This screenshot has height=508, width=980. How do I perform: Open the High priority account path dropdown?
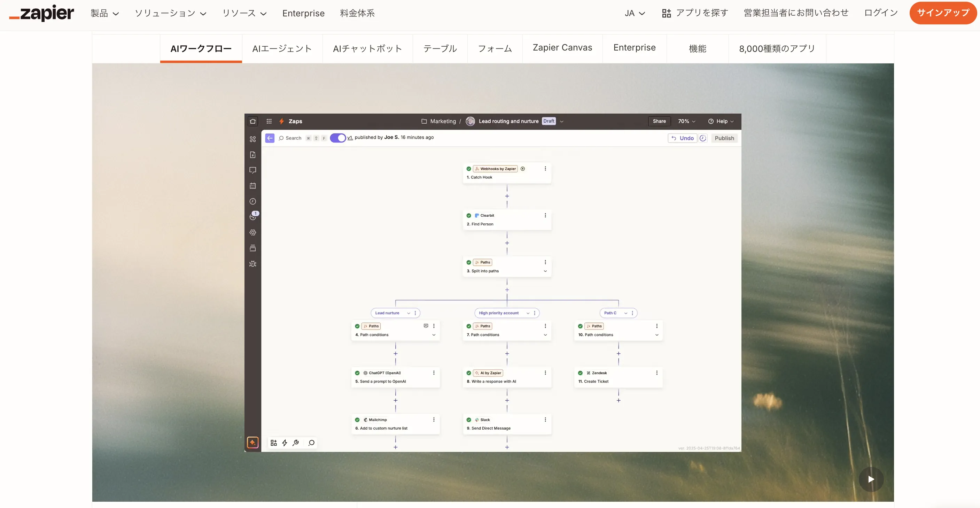(528, 313)
